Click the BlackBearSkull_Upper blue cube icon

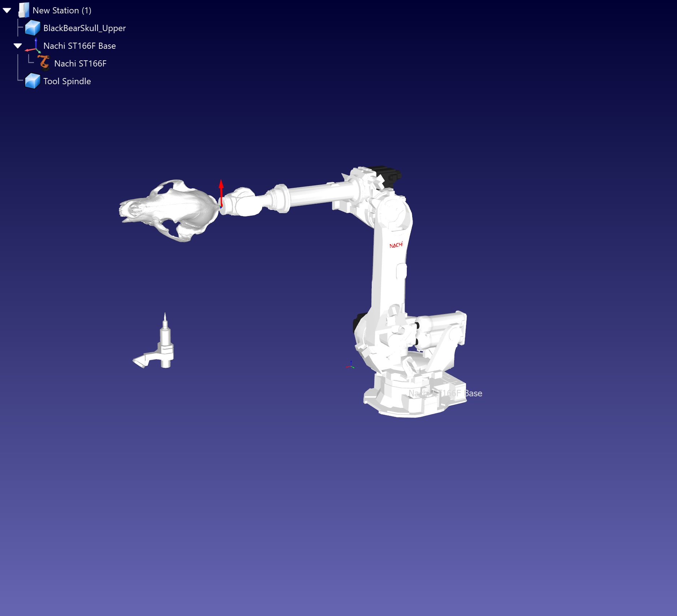click(x=33, y=28)
